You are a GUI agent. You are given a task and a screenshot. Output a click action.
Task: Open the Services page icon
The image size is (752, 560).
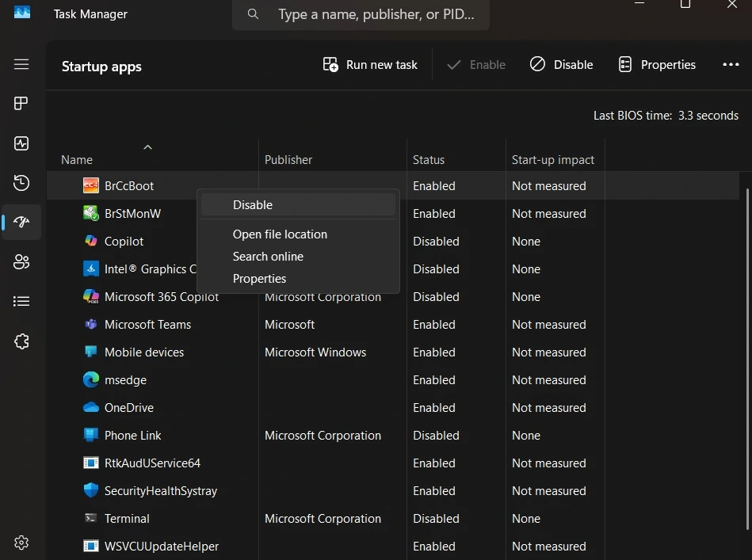pyautogui.click(x=21, y=341)
